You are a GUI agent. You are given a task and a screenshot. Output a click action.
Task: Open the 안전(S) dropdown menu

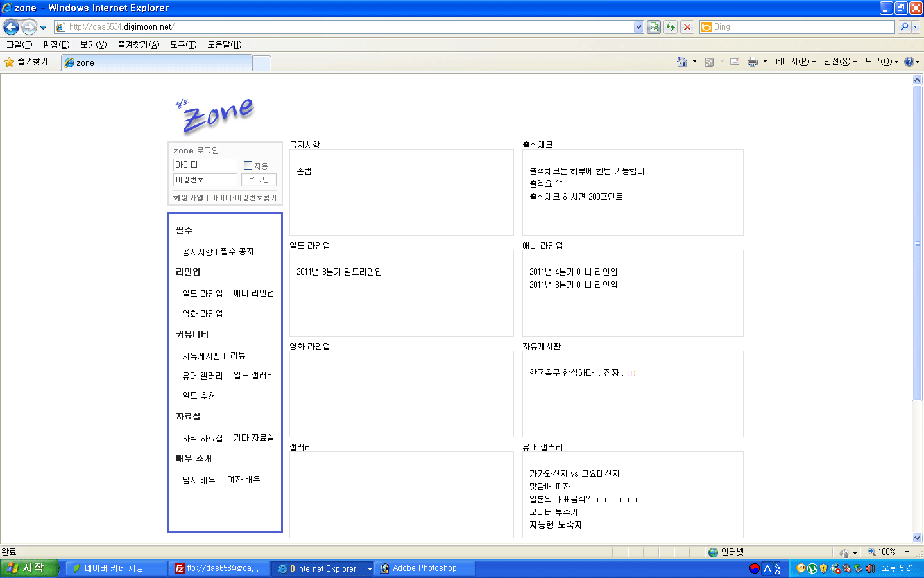(x=840, y=62)
